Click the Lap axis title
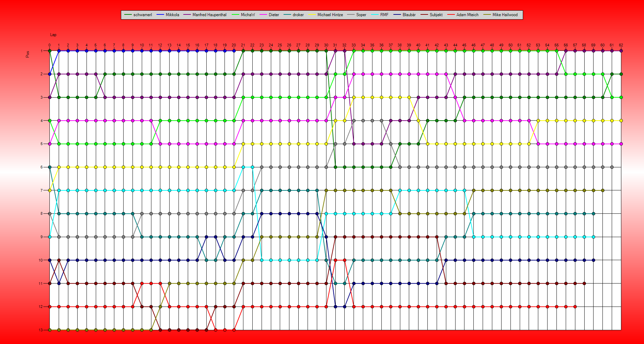 pyautogui.click(x=53, y=35)
